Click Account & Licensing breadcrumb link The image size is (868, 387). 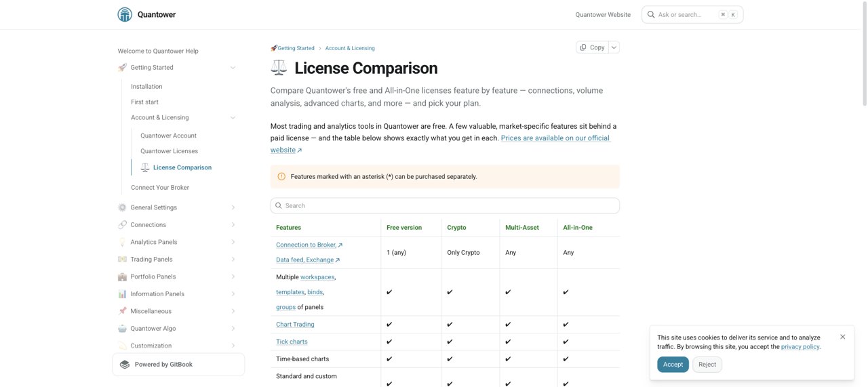350,48
